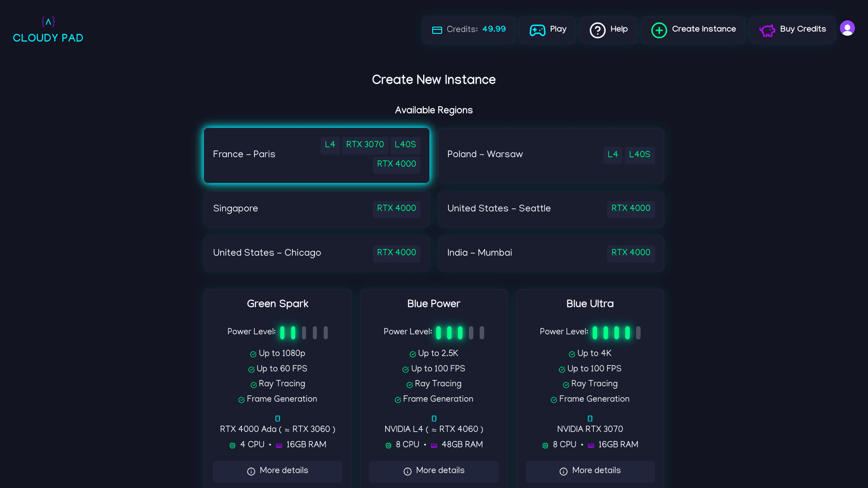Click the gamepad Play icon
The height and width of the screenshot is (488, 868).
tap(537, 30)
